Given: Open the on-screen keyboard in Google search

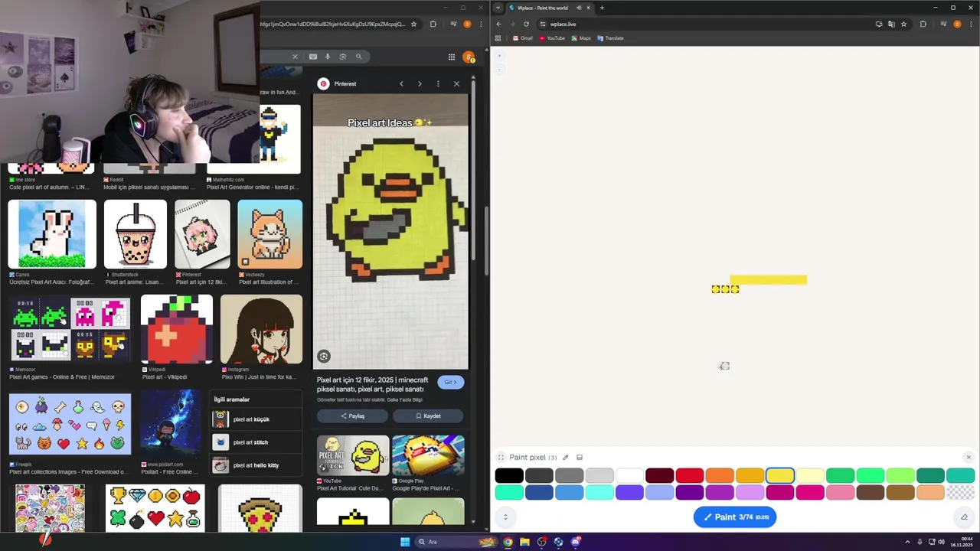Looking at the screenshot, I should pyautogui.click(x=313, y=57).
